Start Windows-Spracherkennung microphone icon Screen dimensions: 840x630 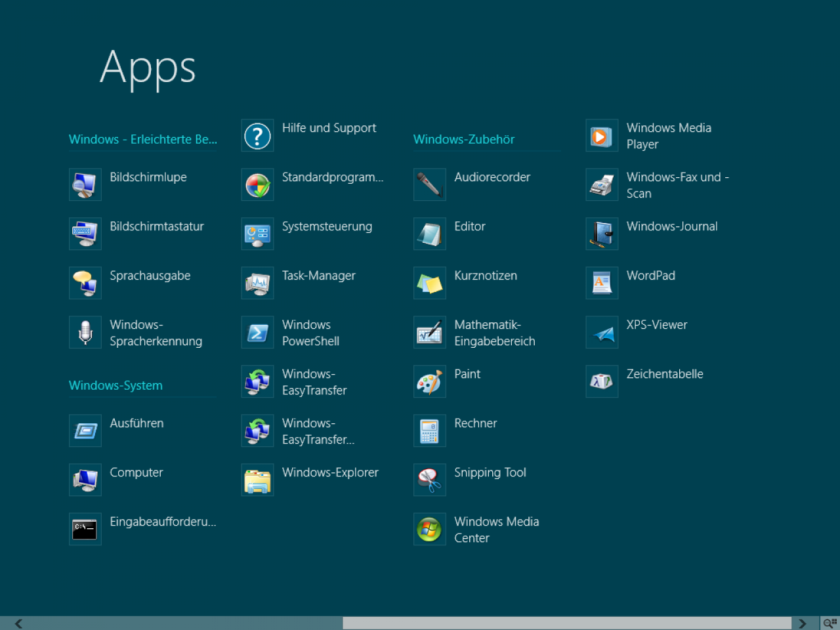85,332
